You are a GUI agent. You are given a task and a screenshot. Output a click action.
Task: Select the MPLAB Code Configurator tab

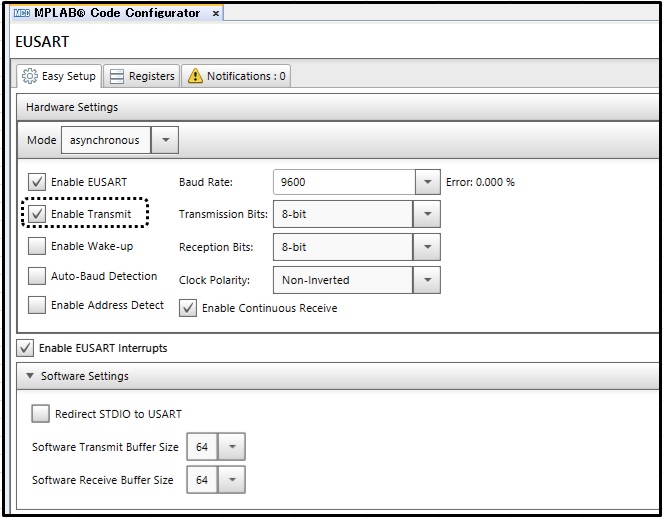pos(116,13)
